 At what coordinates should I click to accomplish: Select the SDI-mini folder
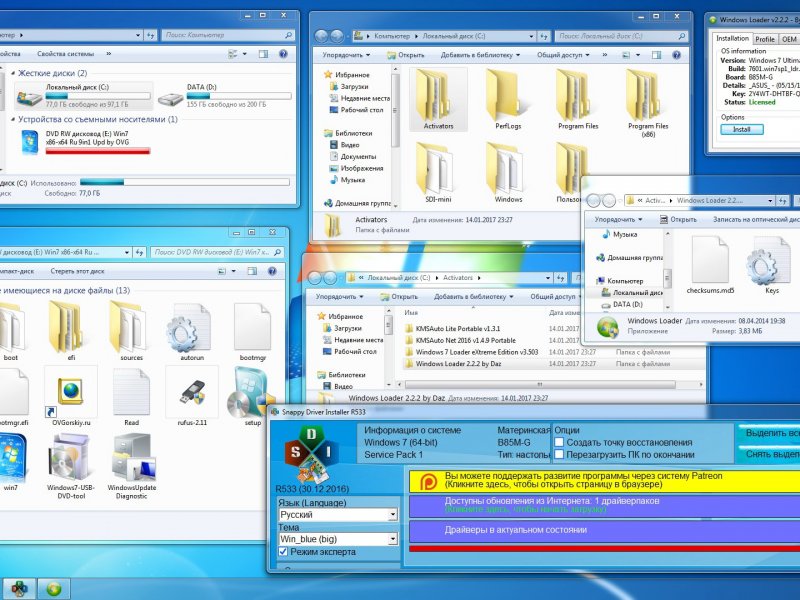(438, 173)
